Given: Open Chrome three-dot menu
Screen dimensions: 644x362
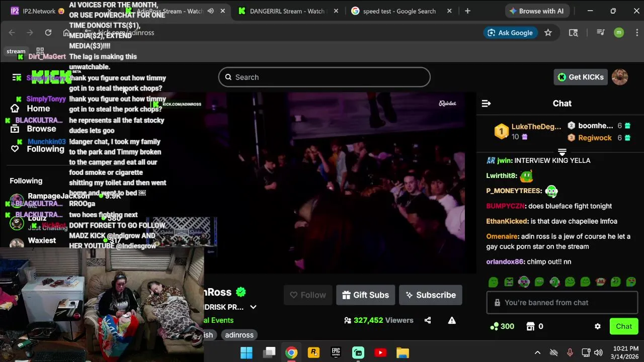Looking at the screenshot, I should click(x=637, y=33).
